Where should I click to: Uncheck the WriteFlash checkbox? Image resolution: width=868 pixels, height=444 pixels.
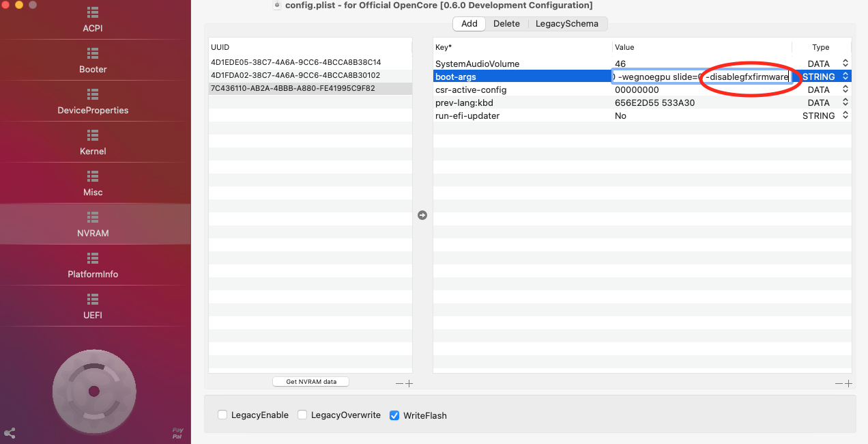[394, 415]
